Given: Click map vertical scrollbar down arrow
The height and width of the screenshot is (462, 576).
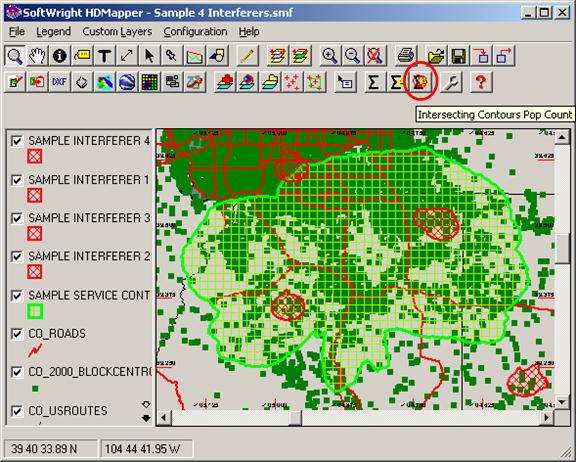Looking at the screenshot, I should click(562, 401).
